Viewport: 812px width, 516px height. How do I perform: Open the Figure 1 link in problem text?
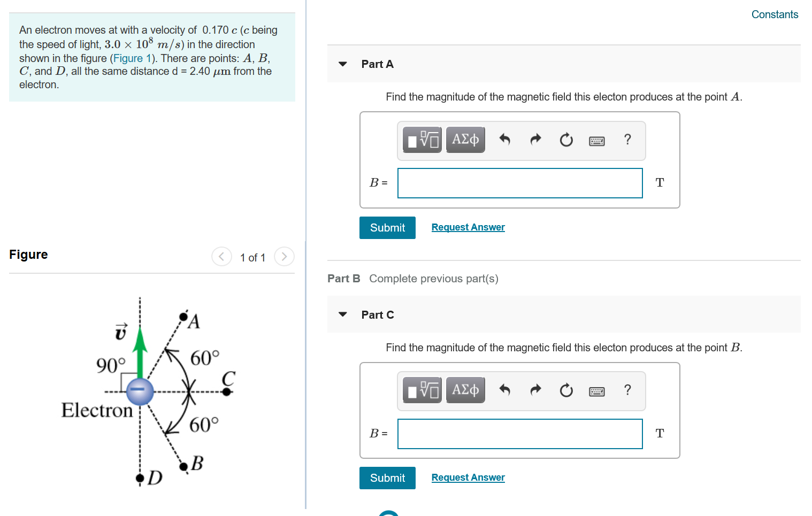coord(132,58)
